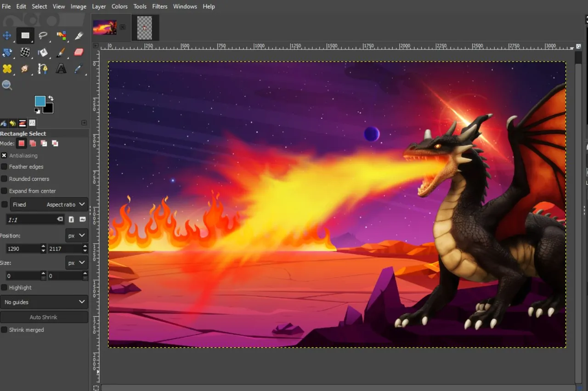Open the View menu
Image resolution: width=588 pixels, height=391 pixels.
59,6
